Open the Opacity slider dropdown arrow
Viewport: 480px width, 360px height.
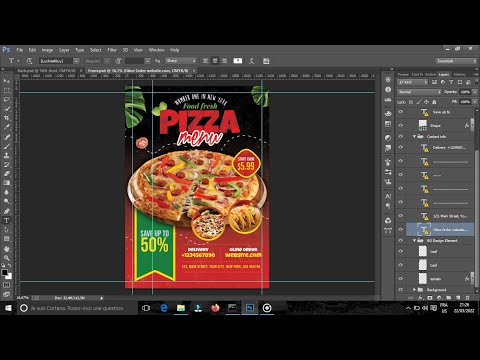click(475, 92)
